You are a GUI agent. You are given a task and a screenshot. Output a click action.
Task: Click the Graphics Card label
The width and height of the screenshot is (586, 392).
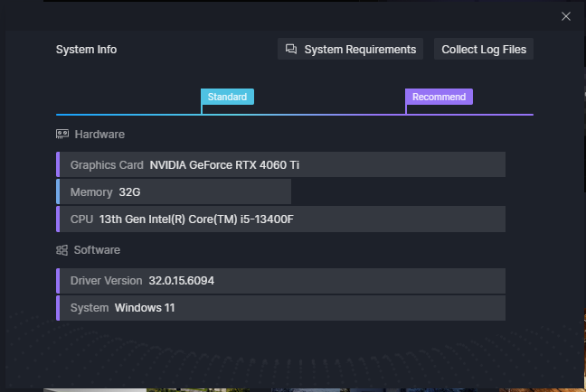pyautogui.click(x=107, y=165)
